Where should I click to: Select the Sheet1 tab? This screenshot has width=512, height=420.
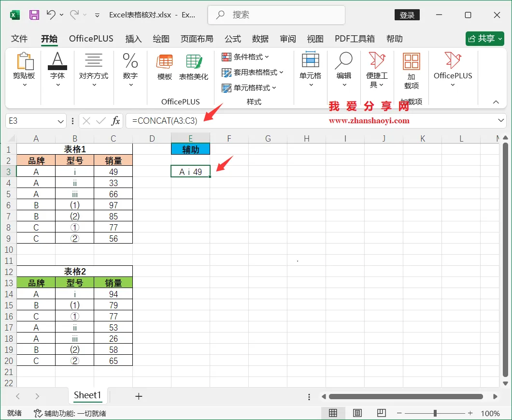(x=87, y=395)
